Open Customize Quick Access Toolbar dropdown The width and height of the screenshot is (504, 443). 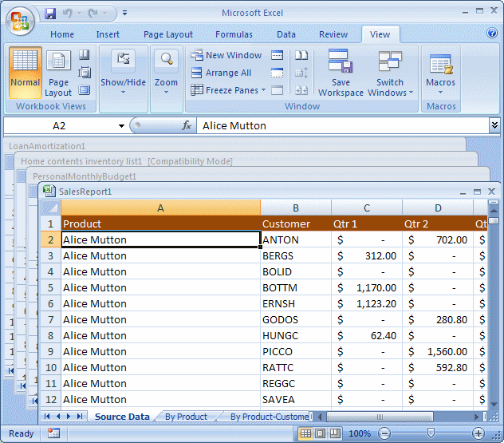124,13
